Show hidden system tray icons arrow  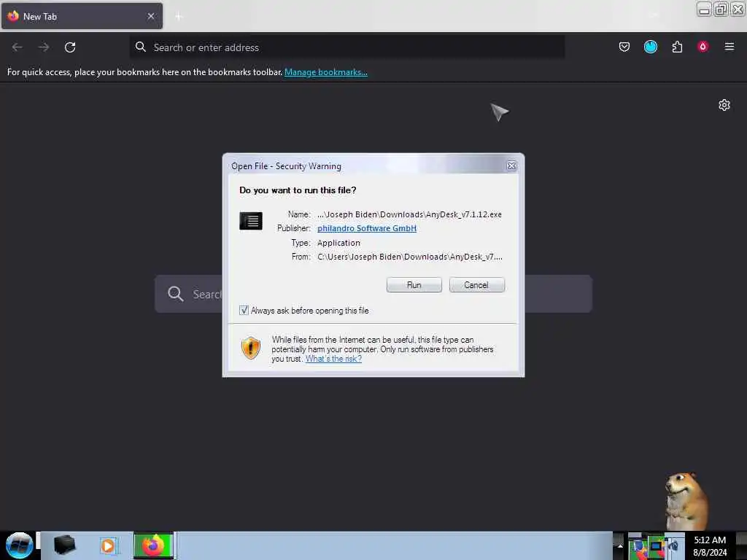pyautogui.click(x=620, y=545)
